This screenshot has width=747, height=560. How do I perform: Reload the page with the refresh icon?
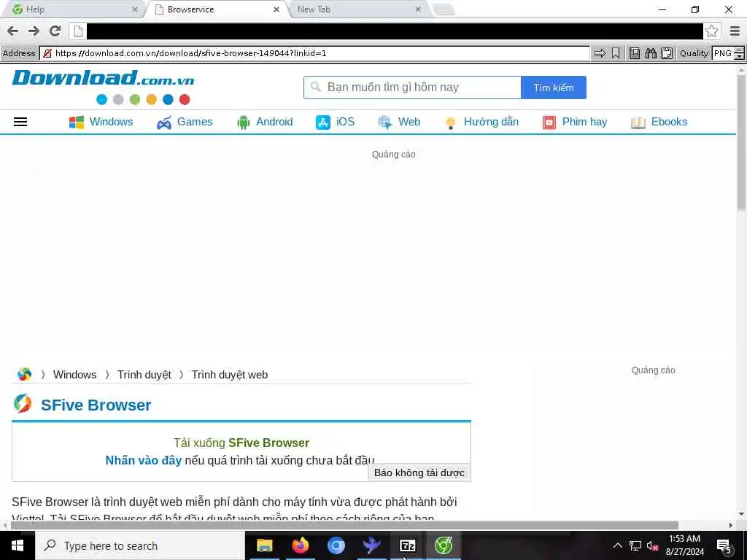55,31
